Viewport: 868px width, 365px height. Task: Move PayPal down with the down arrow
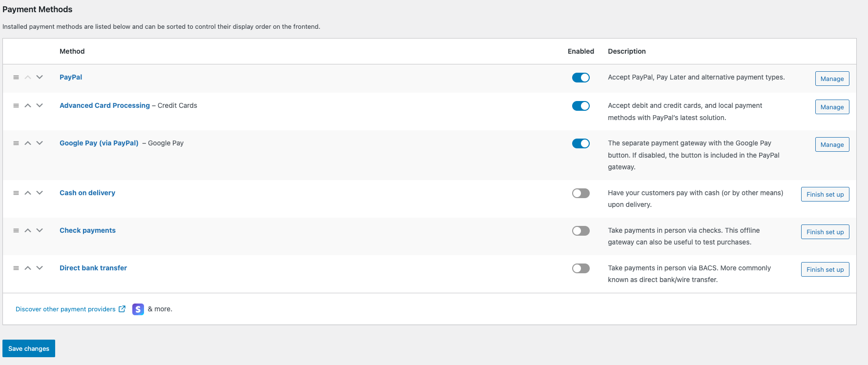click(40, 77)
